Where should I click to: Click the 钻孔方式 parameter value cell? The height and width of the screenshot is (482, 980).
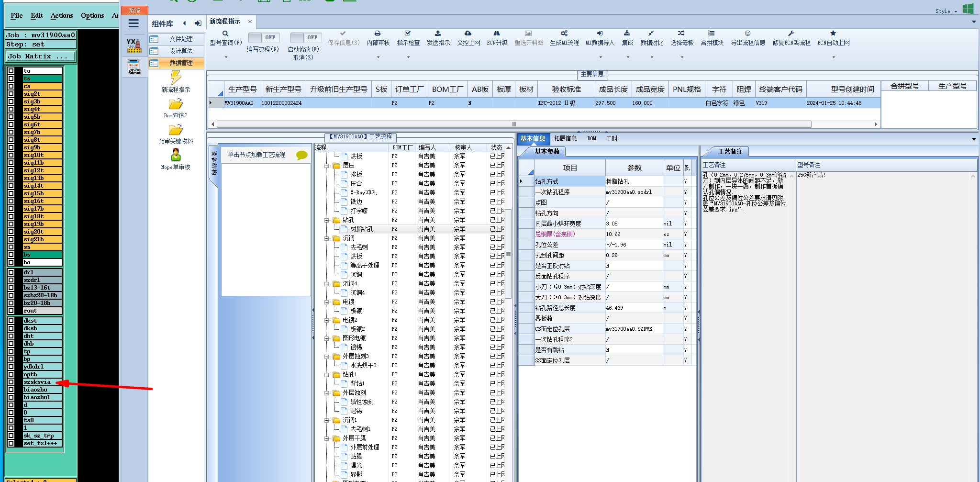634,181
